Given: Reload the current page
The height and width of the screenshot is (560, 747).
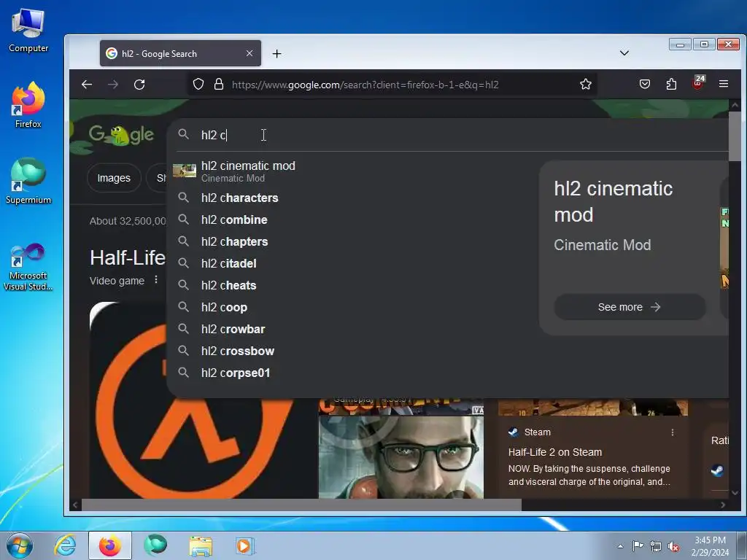Looking at the screenshot, I should tap(139, 85).
